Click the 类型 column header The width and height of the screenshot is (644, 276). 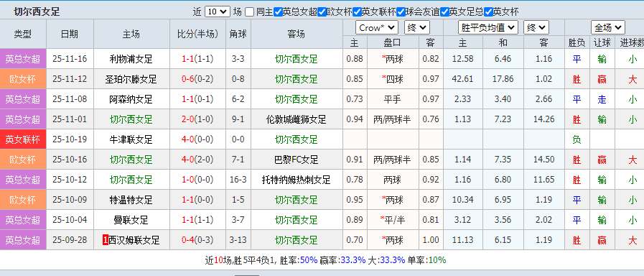click(x=23, y=34)
